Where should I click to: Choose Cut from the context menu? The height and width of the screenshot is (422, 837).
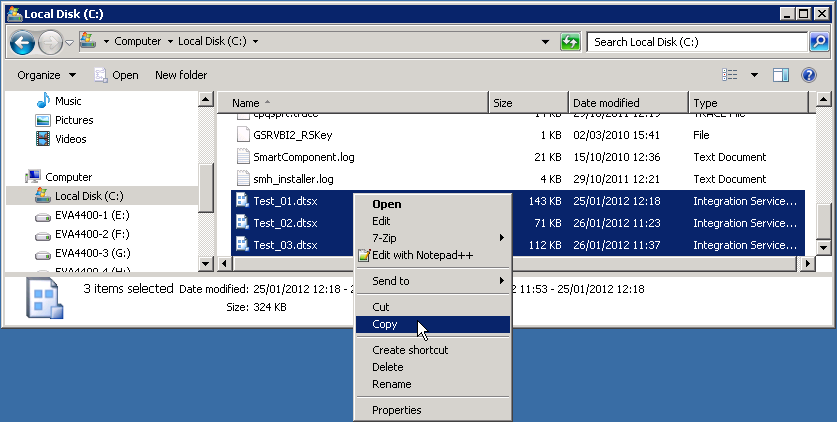click(x=433, y=307)
